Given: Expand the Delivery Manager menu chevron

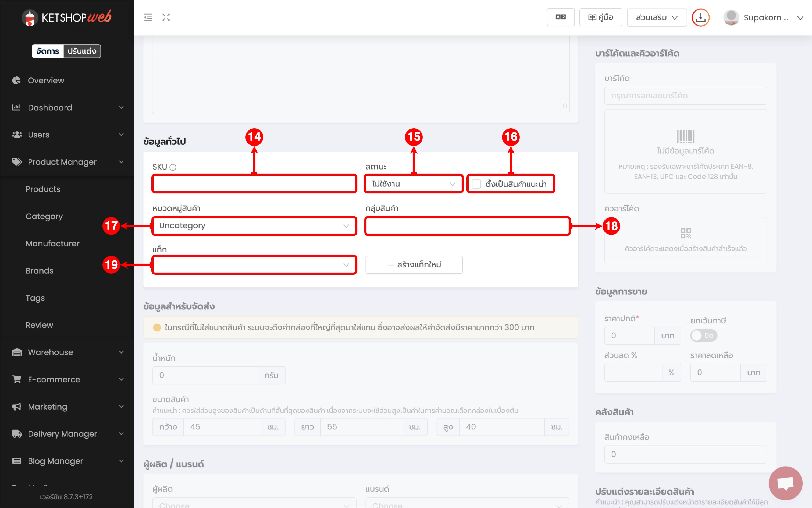Looking at the screenshot, I should [121, 434].
